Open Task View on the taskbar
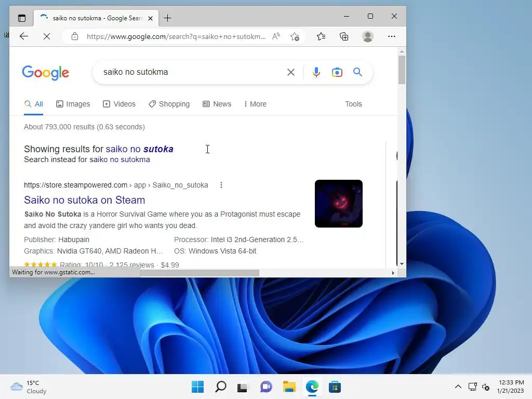The image size is (532, 399). pos(242,387)
